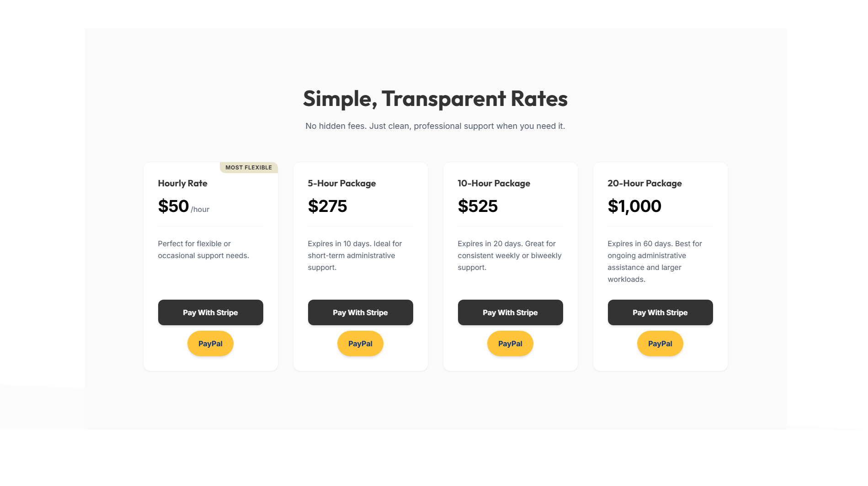Click the $50 per hour price

[x=174, y=206]
